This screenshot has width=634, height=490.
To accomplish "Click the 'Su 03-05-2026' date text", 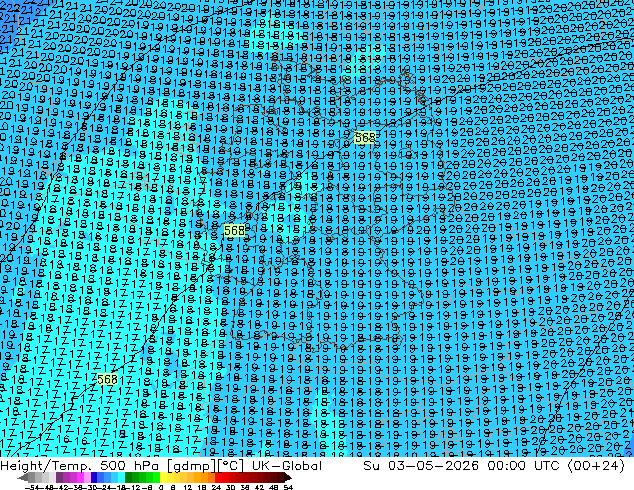I will click(421, 466).
